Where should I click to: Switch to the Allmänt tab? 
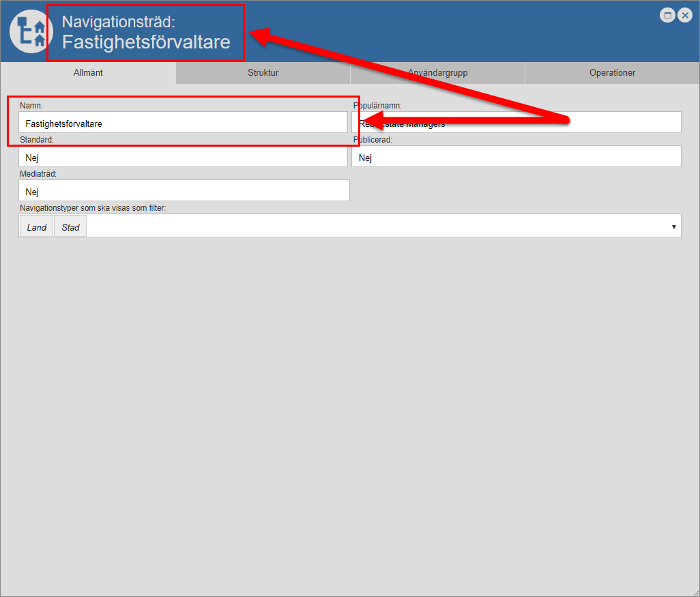[88, 73]
